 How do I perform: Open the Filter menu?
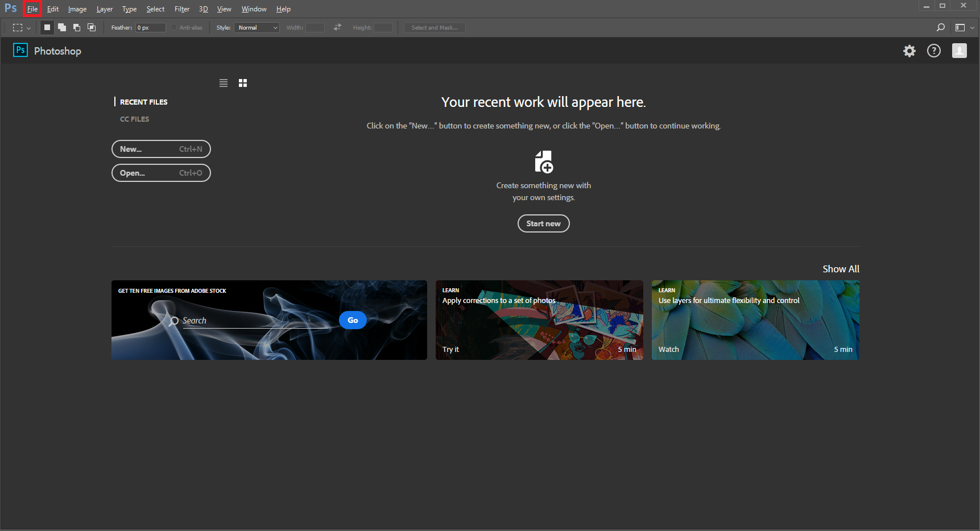[x=182, y=9]
